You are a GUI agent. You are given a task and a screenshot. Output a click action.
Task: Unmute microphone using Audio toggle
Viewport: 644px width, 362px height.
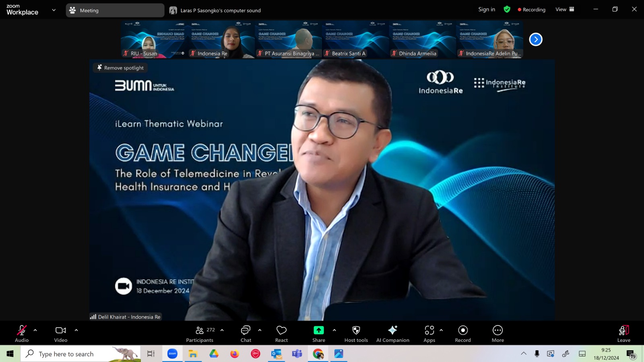(x=22, y=334)
